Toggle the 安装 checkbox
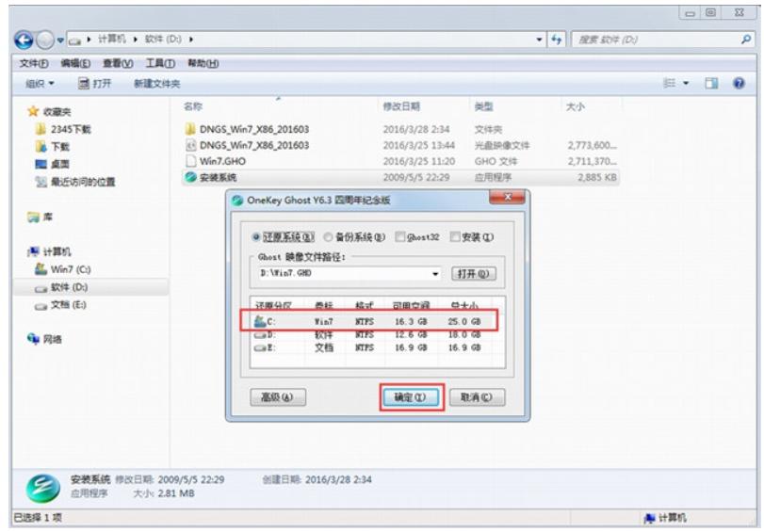764x532 pixels. click(455, 236)
